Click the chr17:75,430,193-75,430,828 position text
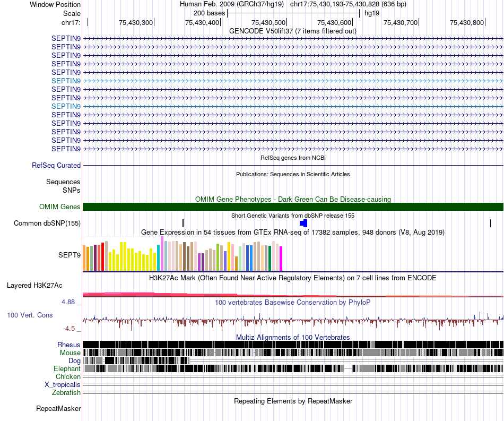 [348, 4]
